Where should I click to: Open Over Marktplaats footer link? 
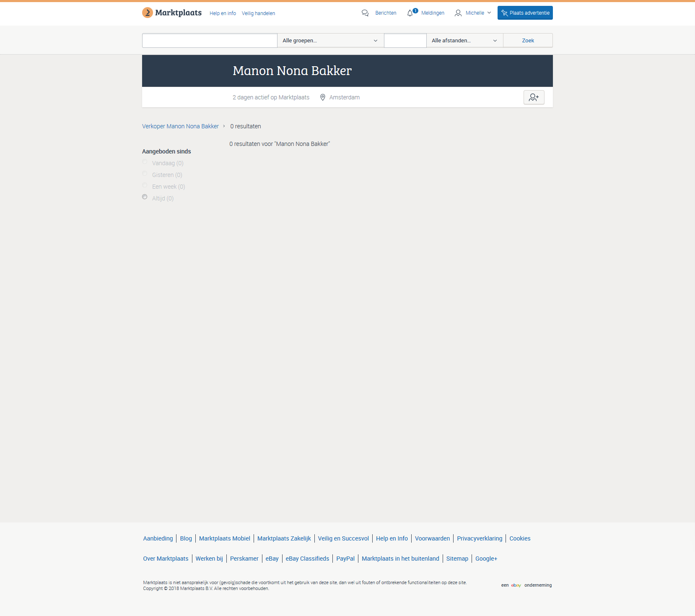(166, 559)
